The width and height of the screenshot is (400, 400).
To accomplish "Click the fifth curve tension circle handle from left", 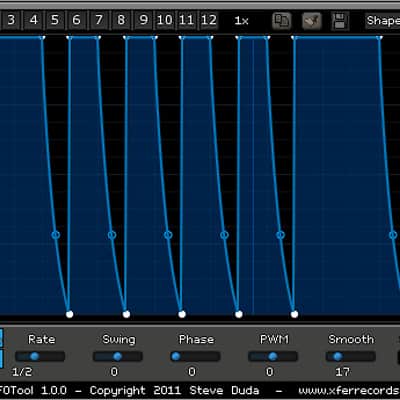I will coord(280,235).
